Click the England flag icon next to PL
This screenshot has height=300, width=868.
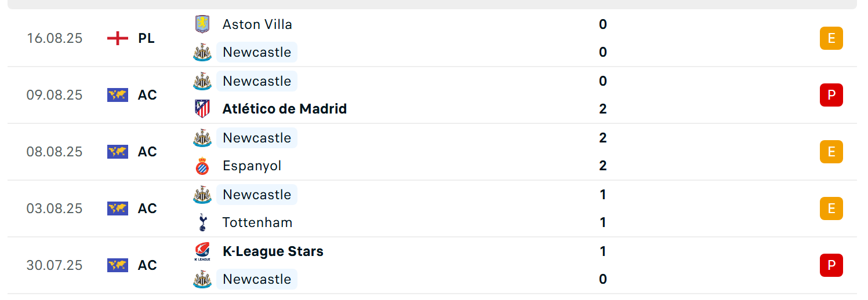point(118,38)
